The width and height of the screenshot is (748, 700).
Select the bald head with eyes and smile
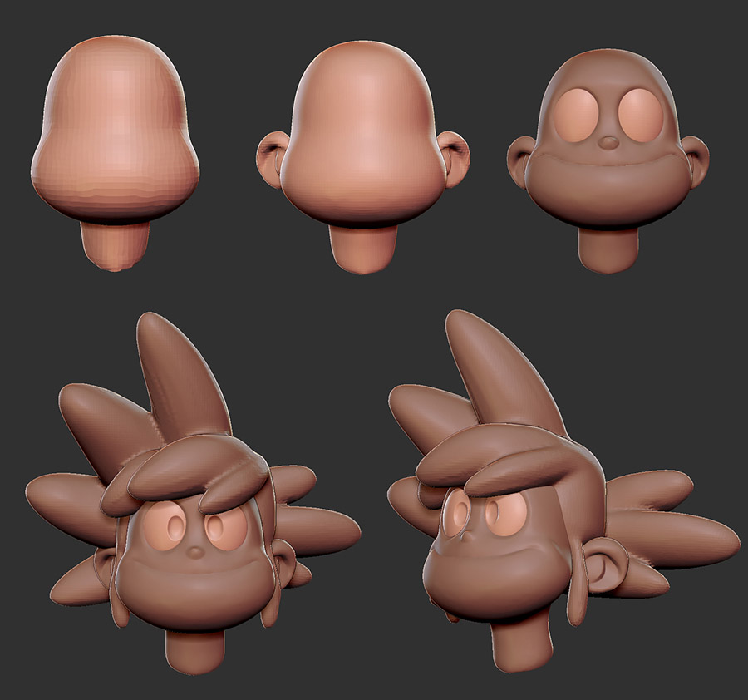[608, 160]
